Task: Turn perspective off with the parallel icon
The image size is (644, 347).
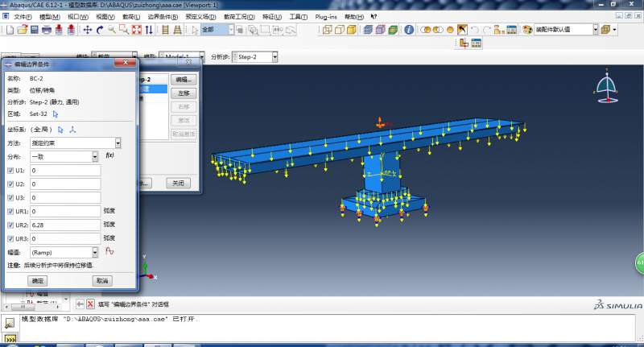Action: coord(165,30)
